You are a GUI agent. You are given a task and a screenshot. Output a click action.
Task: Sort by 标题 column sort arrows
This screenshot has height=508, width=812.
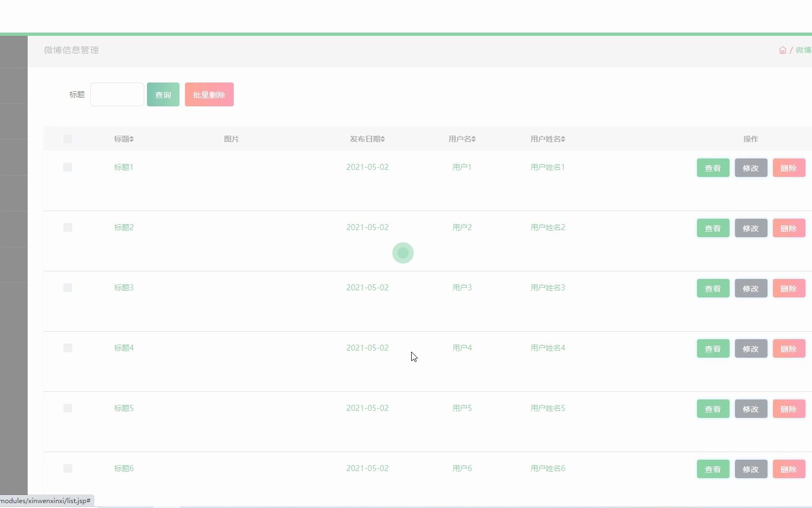point(131,139)
